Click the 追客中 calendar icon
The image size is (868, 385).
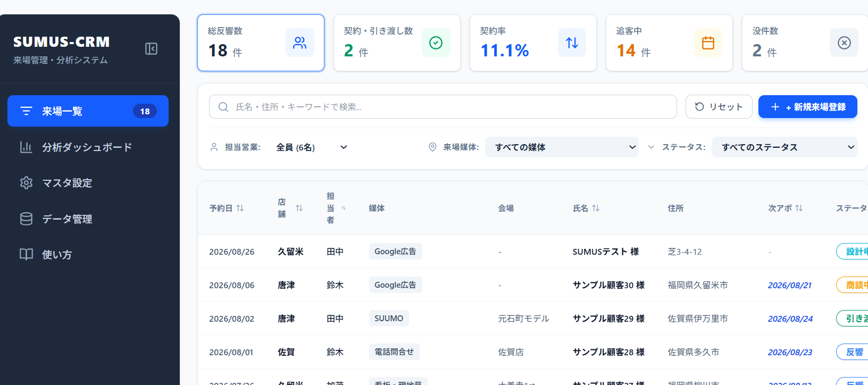pos(708,43)
